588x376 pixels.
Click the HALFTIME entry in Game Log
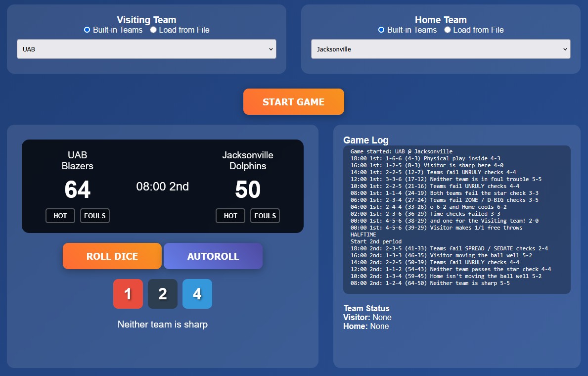click(363, 235)
